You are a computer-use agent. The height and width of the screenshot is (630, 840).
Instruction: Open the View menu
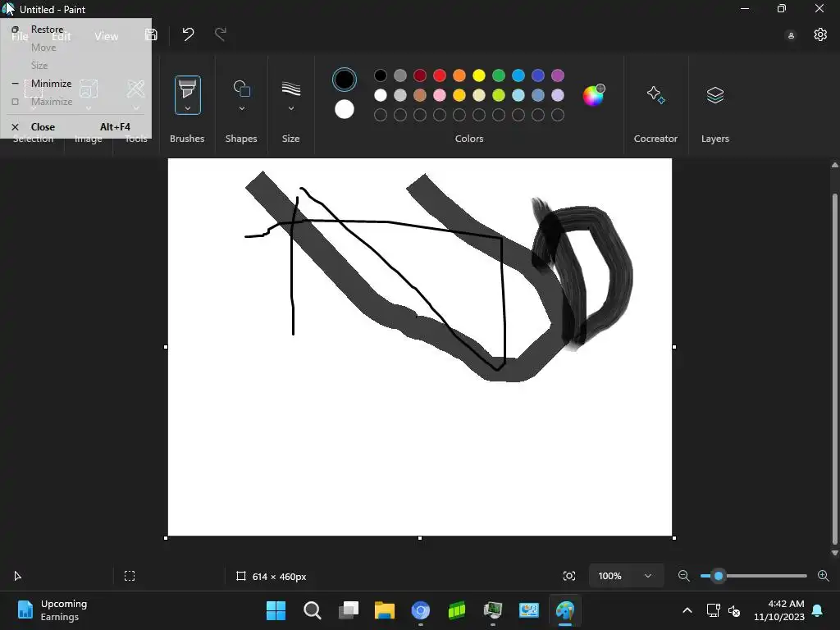(106, 36)
